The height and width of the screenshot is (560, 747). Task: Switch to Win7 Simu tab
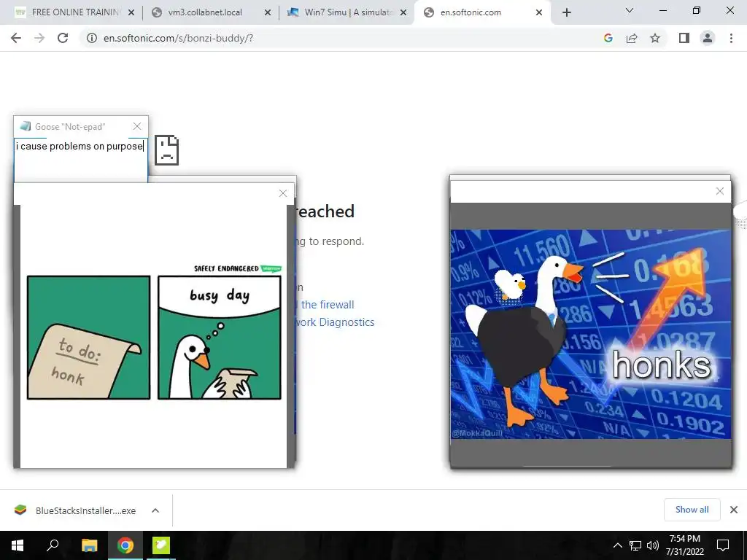(x=348, y=12)
